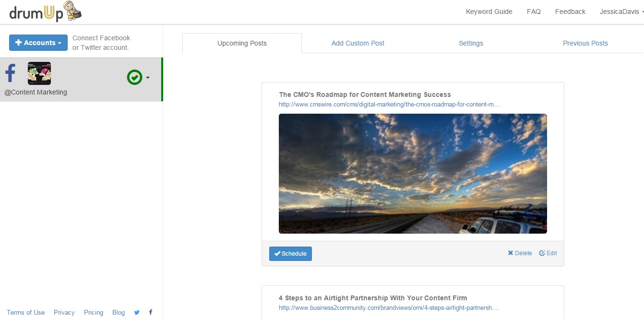This screenshot has height=319, width=644.
Task: Open the Content Marketing page avatar
Action: [x=39, y=73]
